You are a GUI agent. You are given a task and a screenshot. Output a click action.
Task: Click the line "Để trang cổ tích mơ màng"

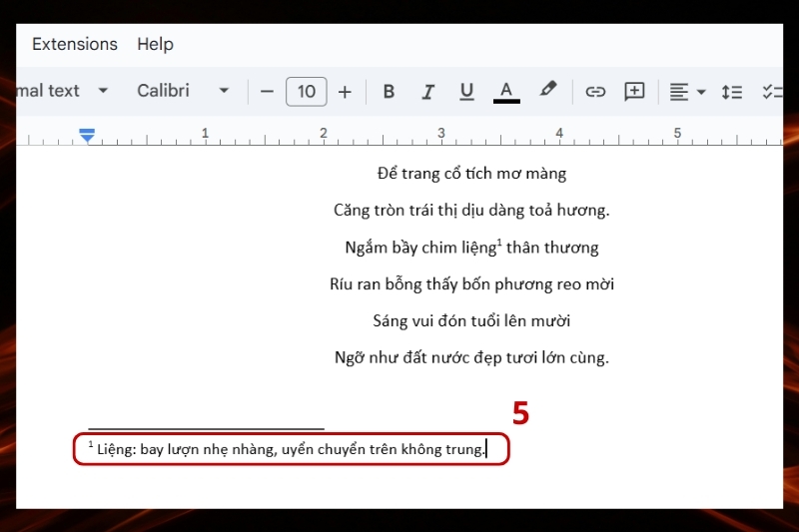[471, 174]
